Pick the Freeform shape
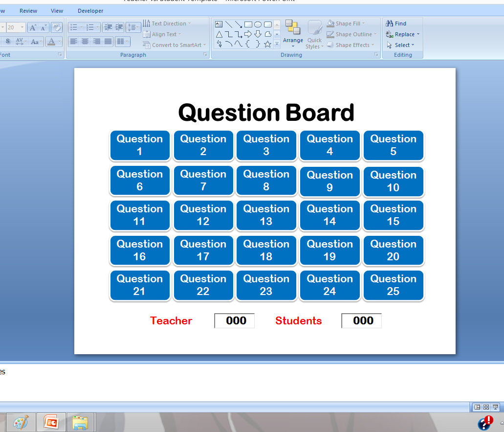 pos(268,34)
